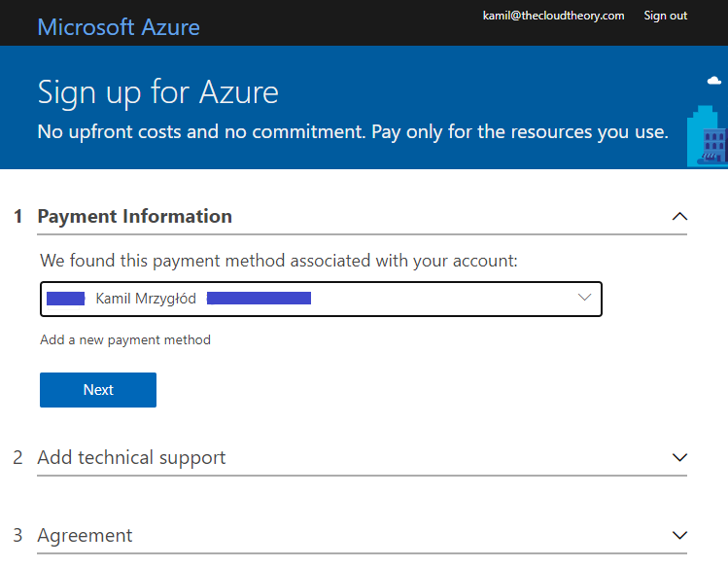Screen dimensions: 728x568
Task: Open the kamil@thecloudtheory.com account link
Action: click(x=553, y=16)
